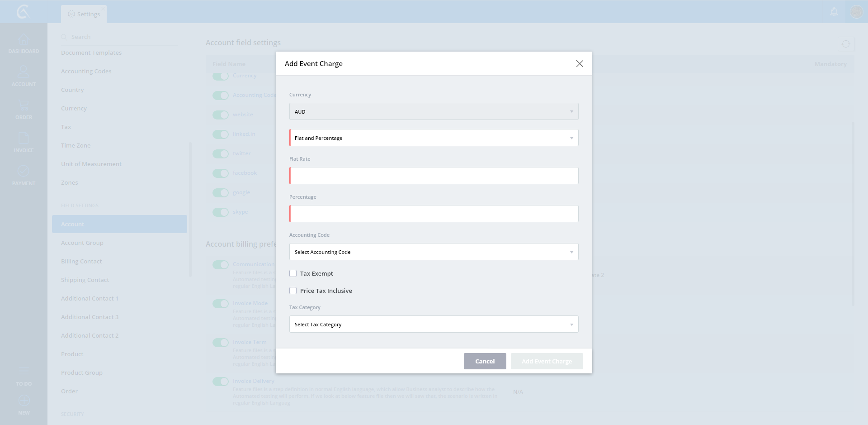Click the New plus icon in sidebar
This screenshot has width=868, height=425.
click(24, 401)
